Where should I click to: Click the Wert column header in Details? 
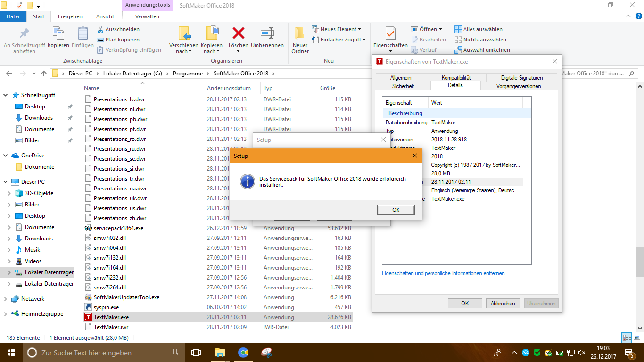[x=476, y=102]
